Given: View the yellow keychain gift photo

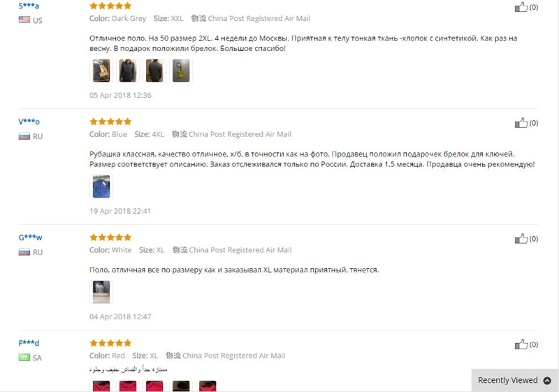Looking at the screenshot, I should coord(181,71).
